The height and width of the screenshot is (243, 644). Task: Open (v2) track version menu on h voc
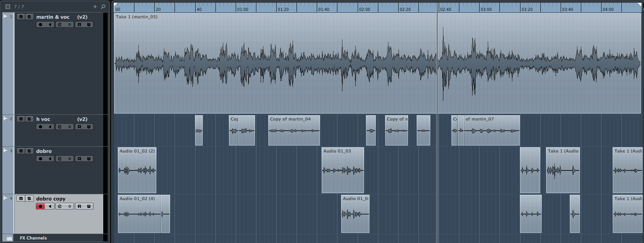pyautogui.click(x=82, y=119)
